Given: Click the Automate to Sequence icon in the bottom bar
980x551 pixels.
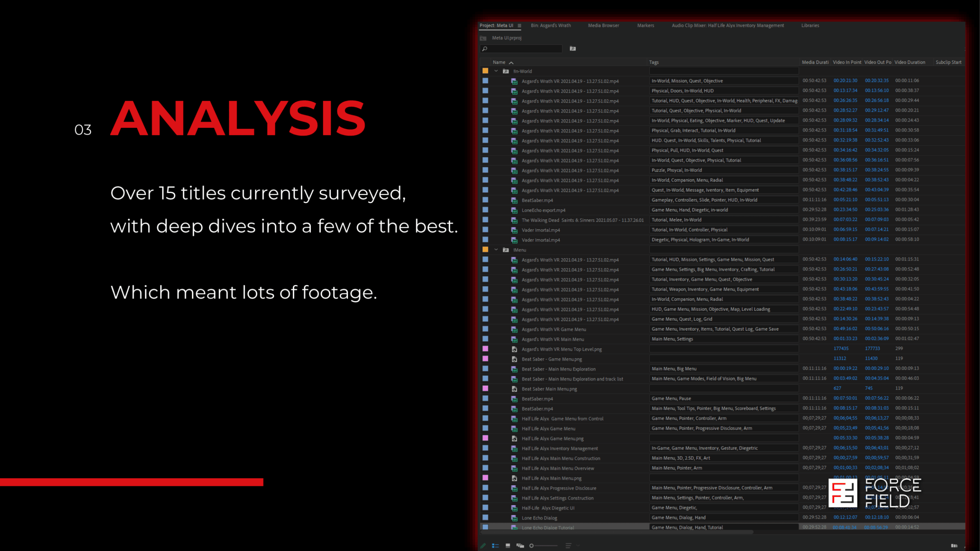Looking at the screenshot, I should tap(954, 546).
